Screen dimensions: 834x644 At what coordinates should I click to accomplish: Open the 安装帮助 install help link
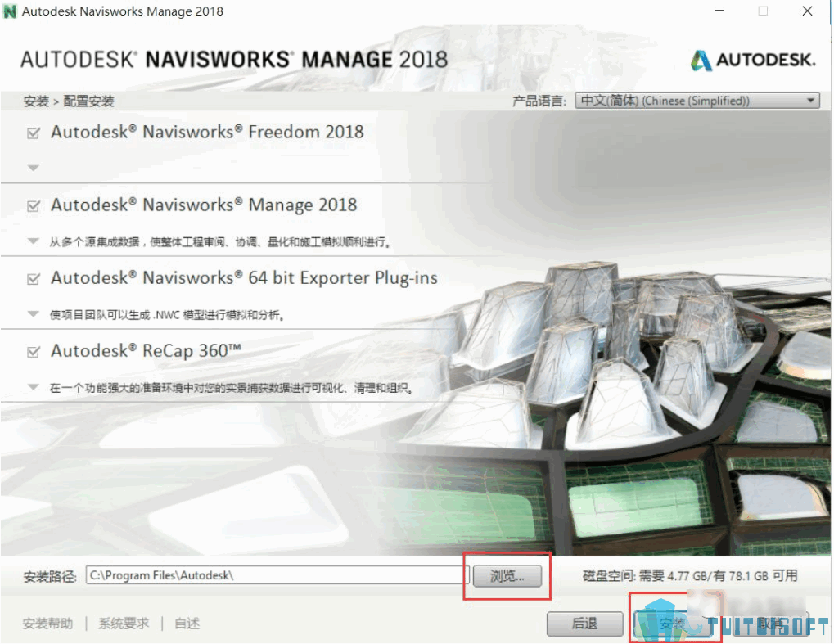coord(47,624)
